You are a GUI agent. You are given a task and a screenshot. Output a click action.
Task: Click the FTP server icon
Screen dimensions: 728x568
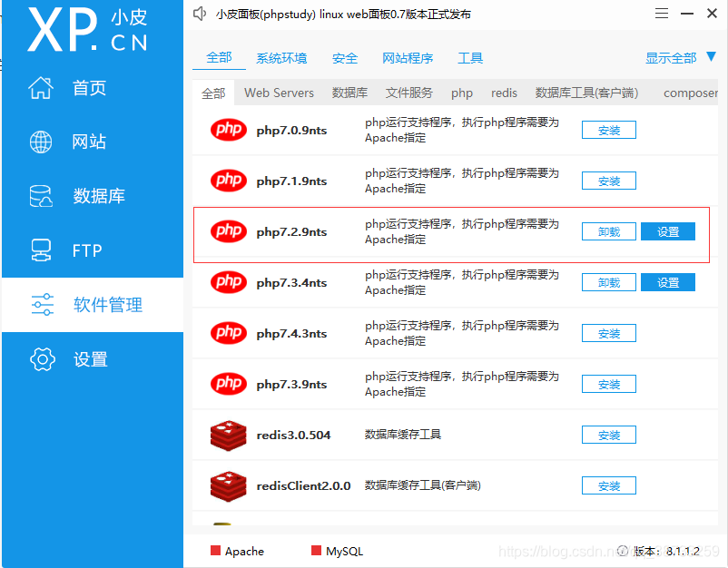(x=41, y=250)
